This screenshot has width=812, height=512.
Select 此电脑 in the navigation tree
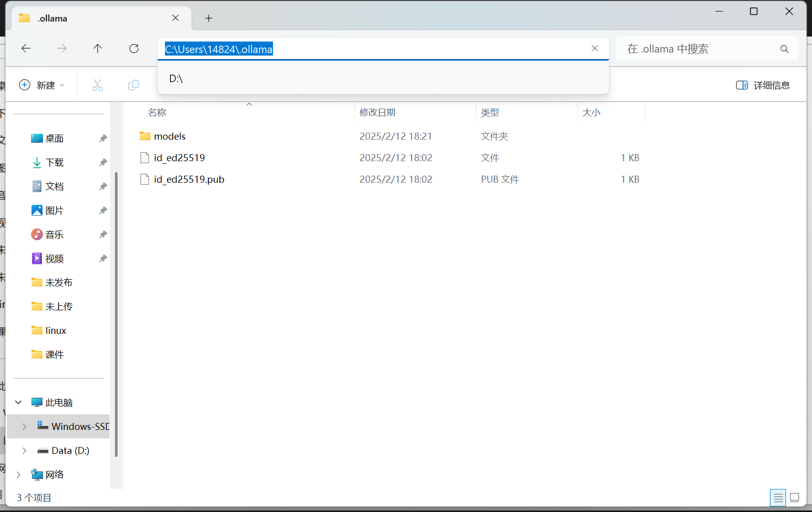coord(59,403)
